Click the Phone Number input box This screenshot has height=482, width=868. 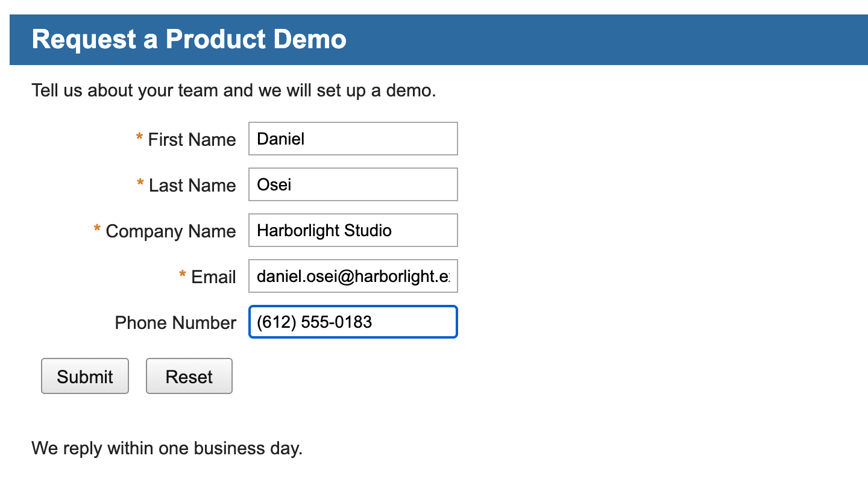click(x=353, y=322)
